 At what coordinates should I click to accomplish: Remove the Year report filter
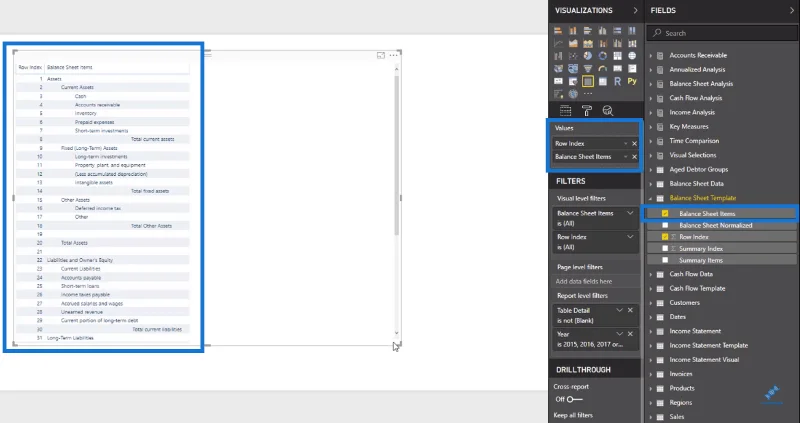tap(630, 334)
